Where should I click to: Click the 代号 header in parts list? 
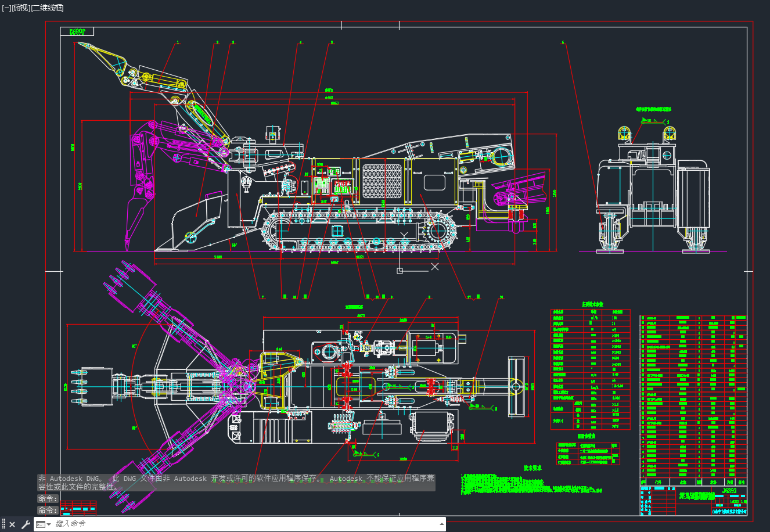[x=658, y=482]
